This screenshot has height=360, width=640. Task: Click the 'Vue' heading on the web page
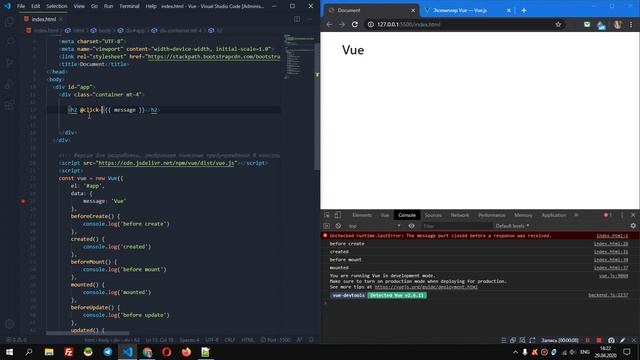click(x=353, y=50)
